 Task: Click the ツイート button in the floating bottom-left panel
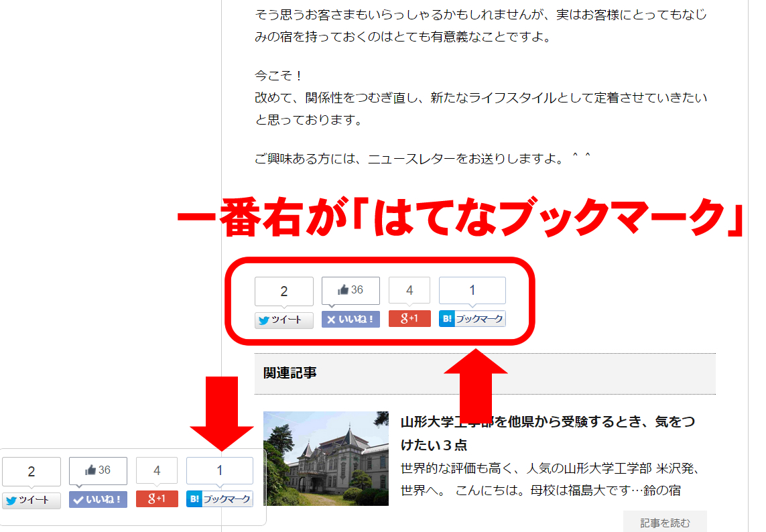click(x=31, y=500)
